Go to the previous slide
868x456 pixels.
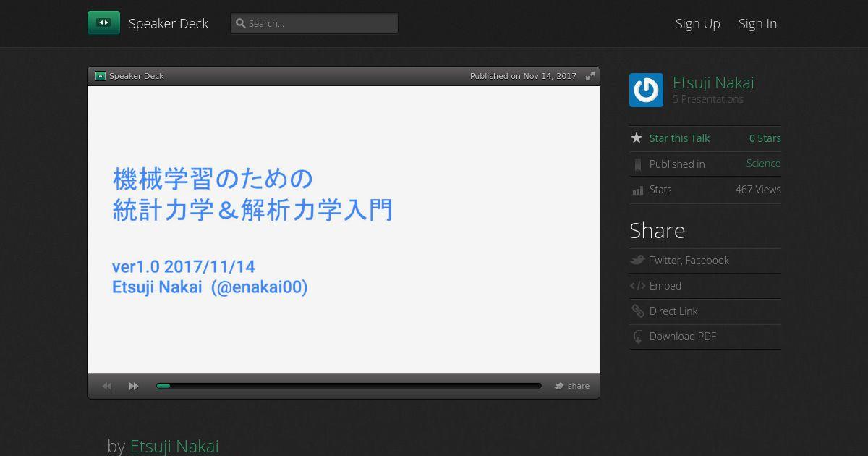click(x=107, y=386)
